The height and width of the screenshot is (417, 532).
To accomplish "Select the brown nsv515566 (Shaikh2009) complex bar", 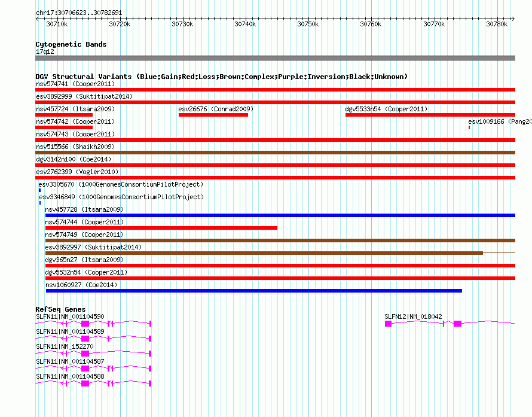I will [275, 153].
